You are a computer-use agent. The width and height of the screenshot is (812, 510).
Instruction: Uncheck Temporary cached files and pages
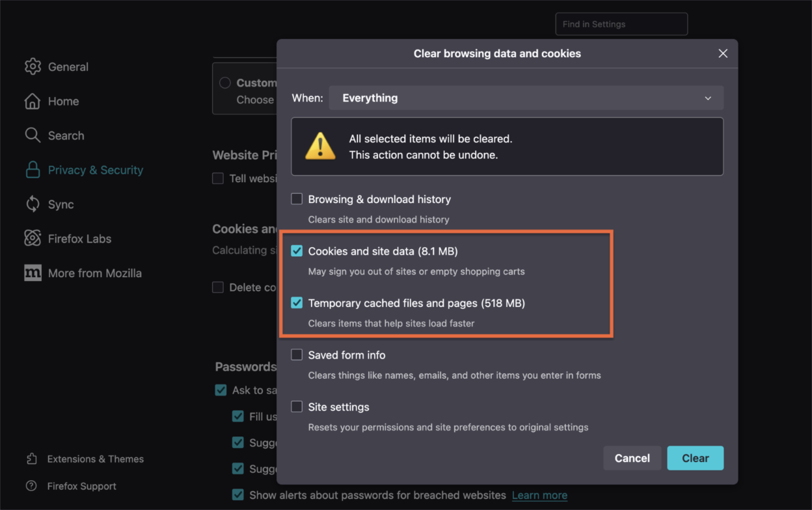[297, 303]
